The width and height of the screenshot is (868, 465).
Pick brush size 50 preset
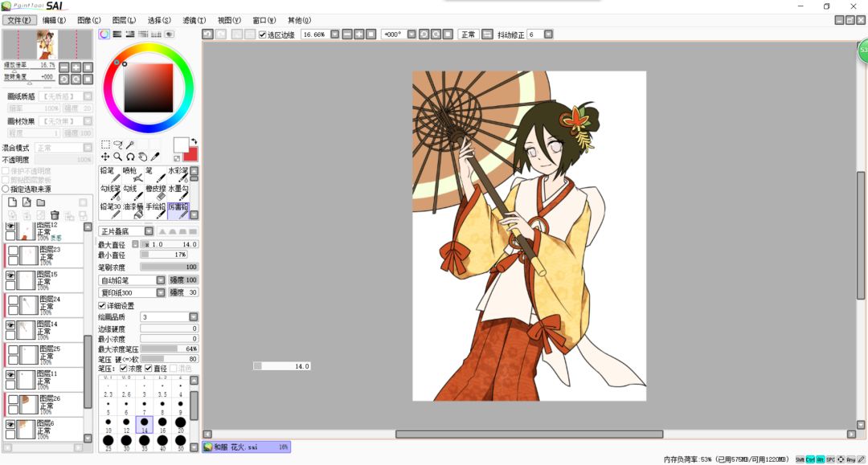point(181,443)
